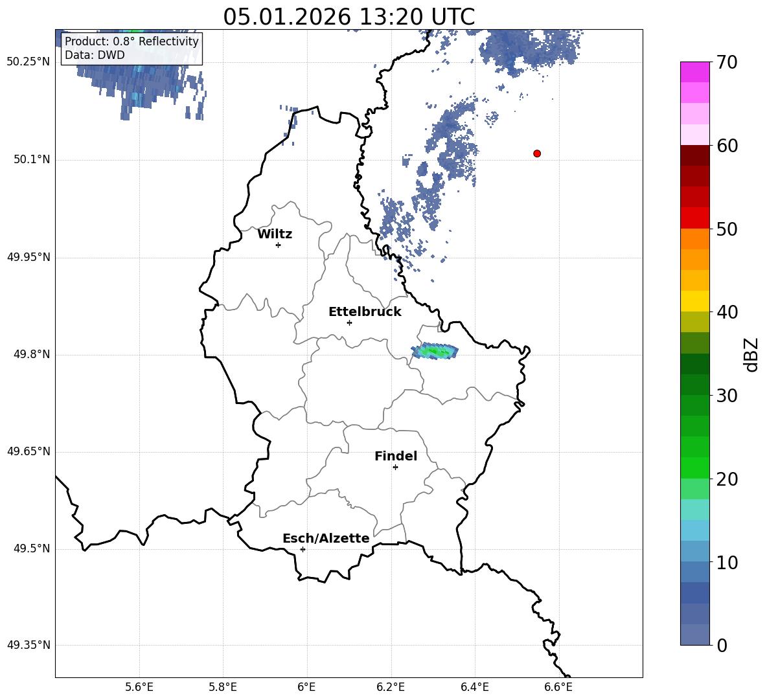Click the bright red colorbar segment near 50

pyautogui.click(x=695, y=218)
